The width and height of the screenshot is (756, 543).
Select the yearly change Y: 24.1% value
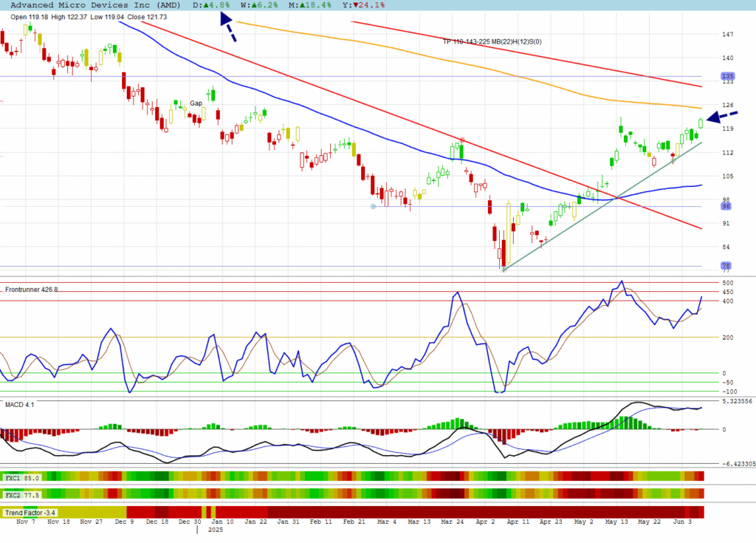pos(363,5)
